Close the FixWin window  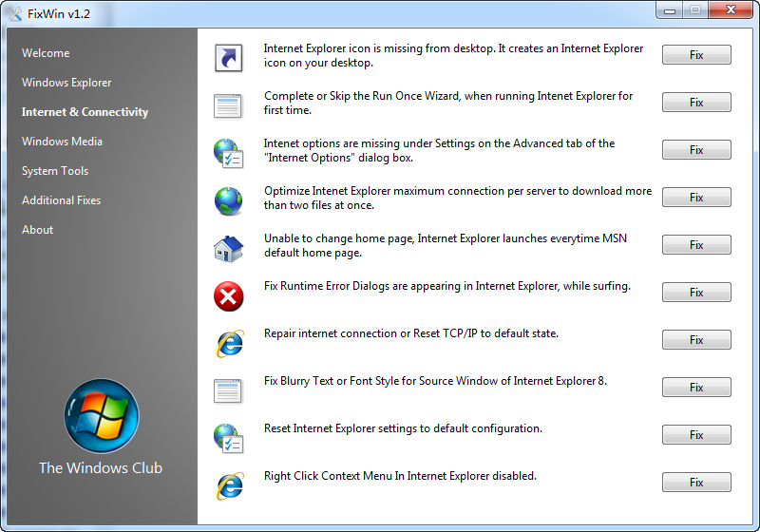pos(731,10)
